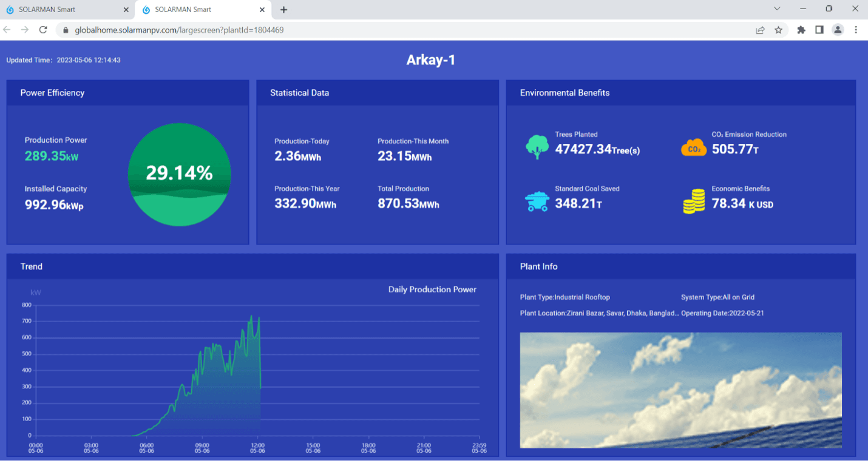Click the Economic Benefits coins icon
Screen dimensions: 868x463
point(694,201)
